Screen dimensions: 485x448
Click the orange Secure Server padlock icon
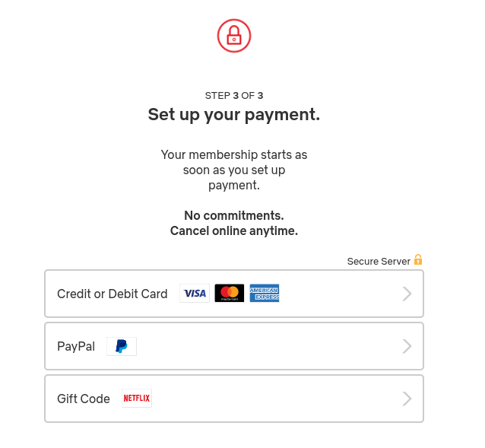418,259
